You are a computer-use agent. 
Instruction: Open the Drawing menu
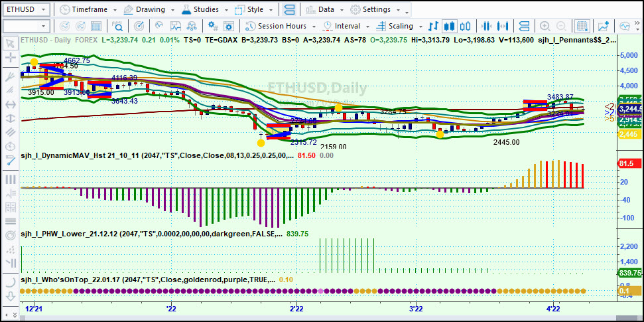point(149,9)
